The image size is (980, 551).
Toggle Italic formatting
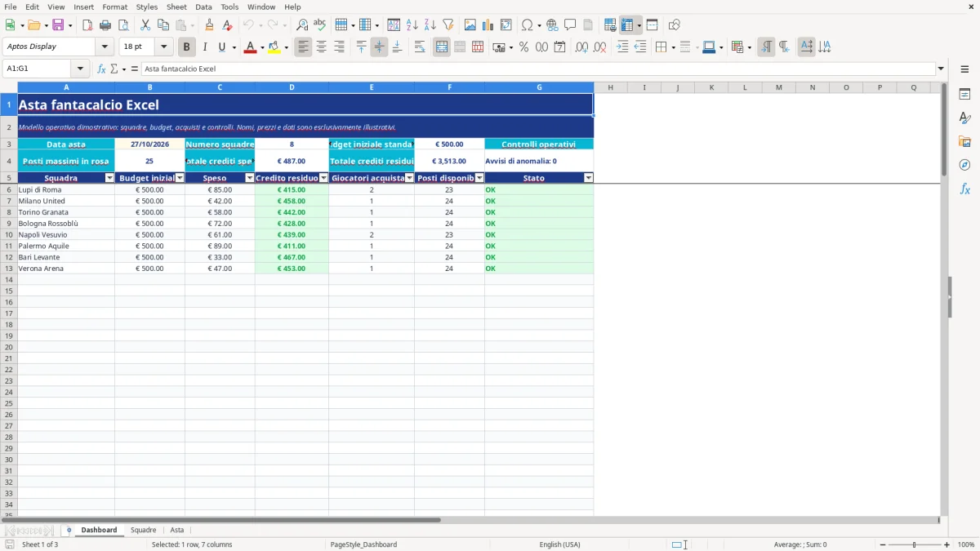click(205, 47)
